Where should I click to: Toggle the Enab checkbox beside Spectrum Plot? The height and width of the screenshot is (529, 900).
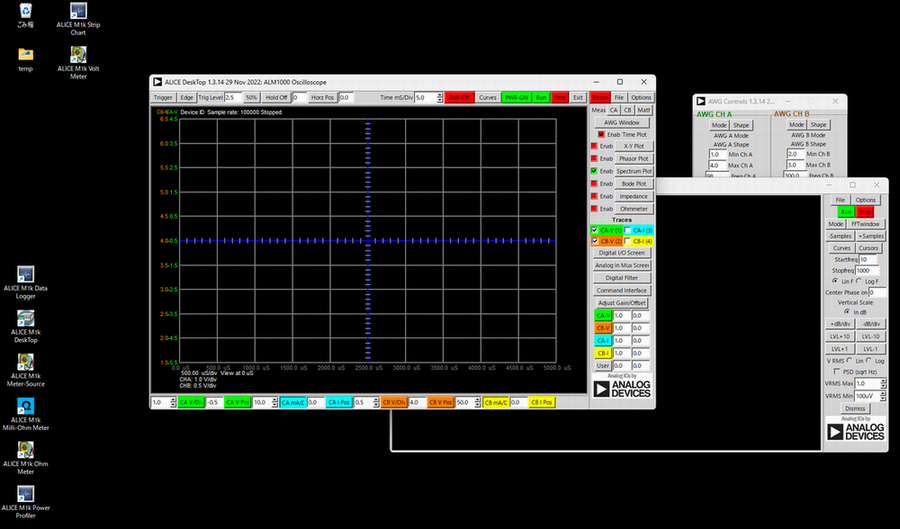point(595,171)
